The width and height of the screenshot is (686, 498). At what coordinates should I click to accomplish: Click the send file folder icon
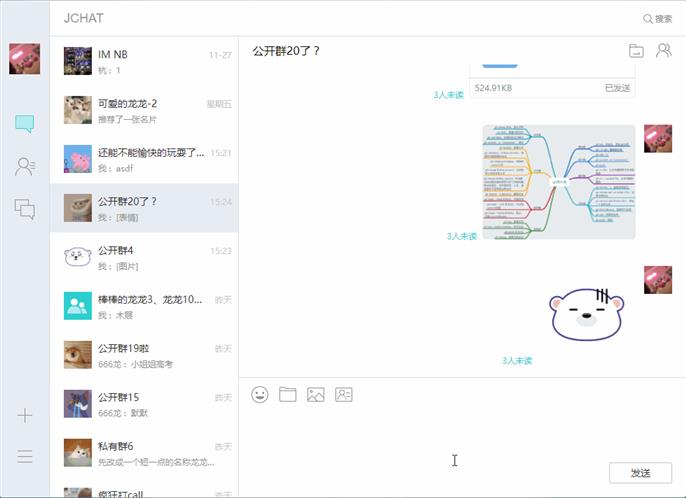287,395
